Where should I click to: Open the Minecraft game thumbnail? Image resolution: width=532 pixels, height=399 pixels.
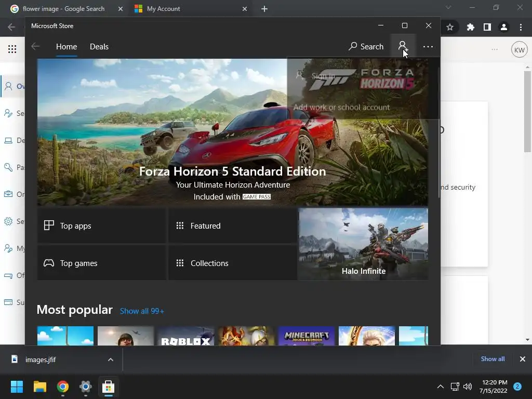(307, 336)
